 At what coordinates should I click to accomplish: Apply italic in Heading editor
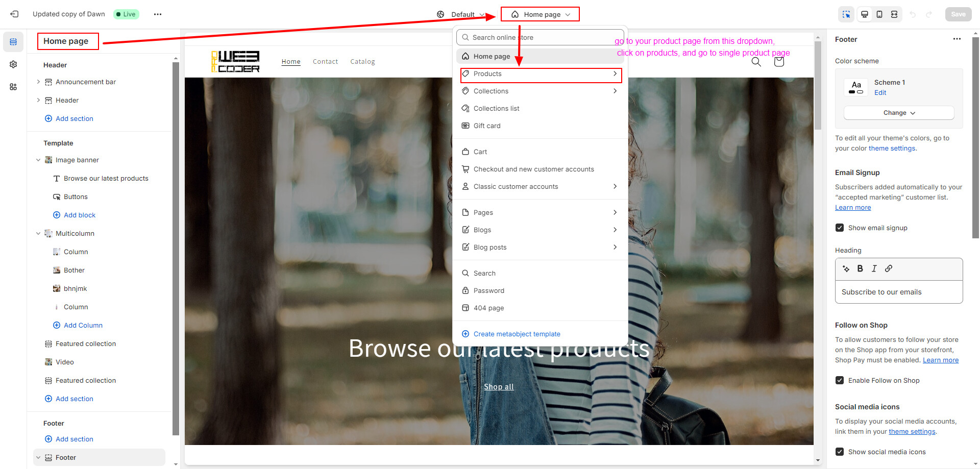874,268
